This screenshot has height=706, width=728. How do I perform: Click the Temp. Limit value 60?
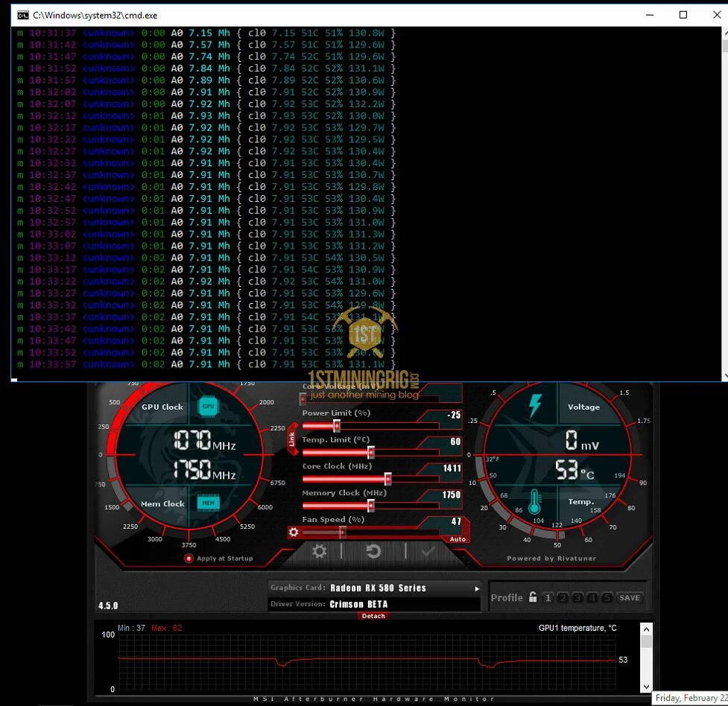pos(455,442)
